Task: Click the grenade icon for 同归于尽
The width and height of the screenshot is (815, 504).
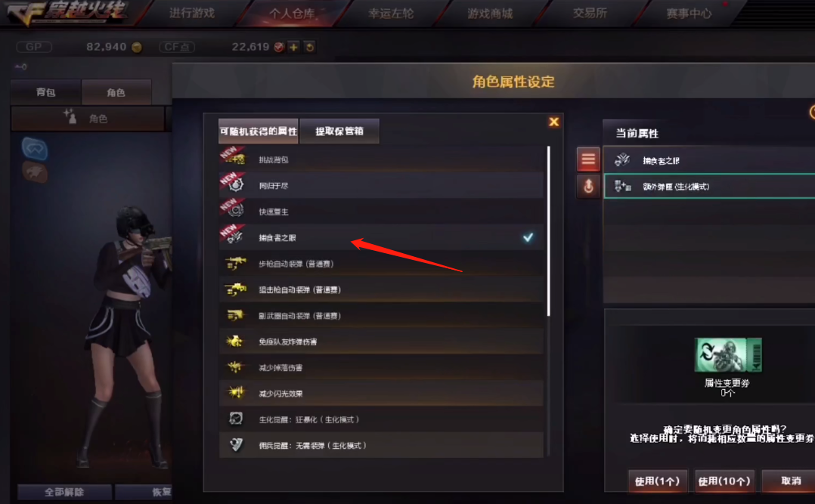Action: 237,184
